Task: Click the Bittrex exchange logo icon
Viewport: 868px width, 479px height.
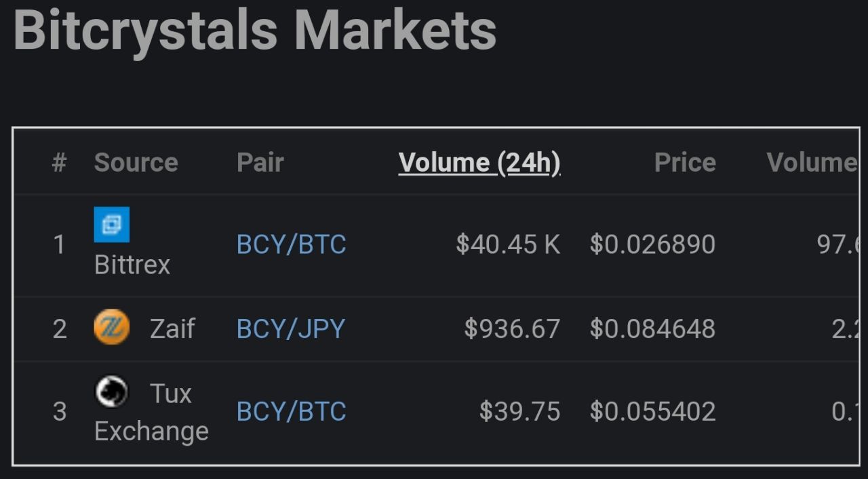Action: click(111, 225)
